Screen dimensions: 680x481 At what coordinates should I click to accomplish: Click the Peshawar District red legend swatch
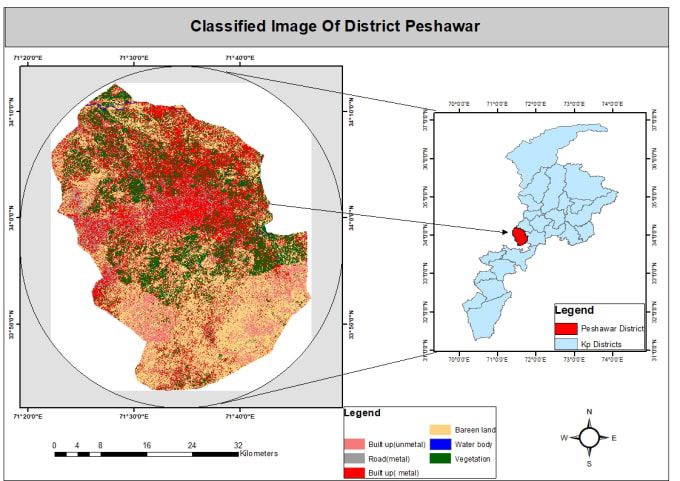(566, 329)
